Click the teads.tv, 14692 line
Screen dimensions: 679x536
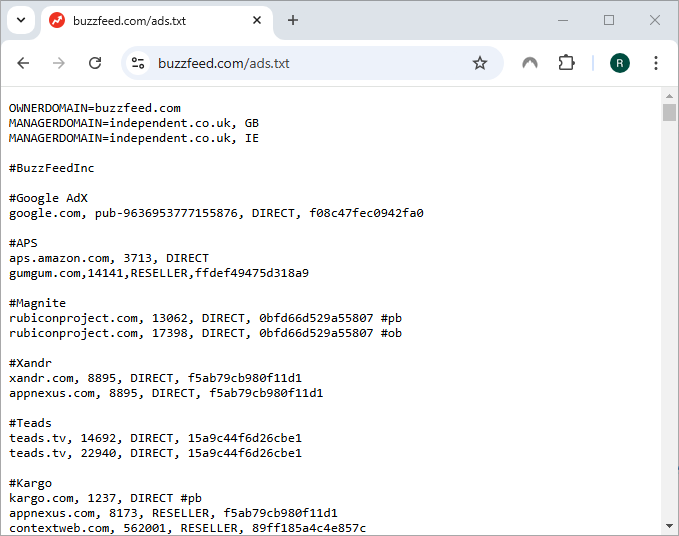click(155, 438)
